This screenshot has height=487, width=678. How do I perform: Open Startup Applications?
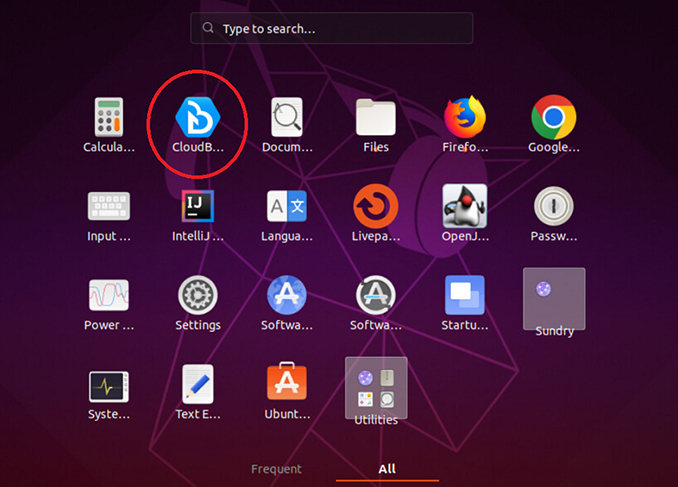point(465,295)
